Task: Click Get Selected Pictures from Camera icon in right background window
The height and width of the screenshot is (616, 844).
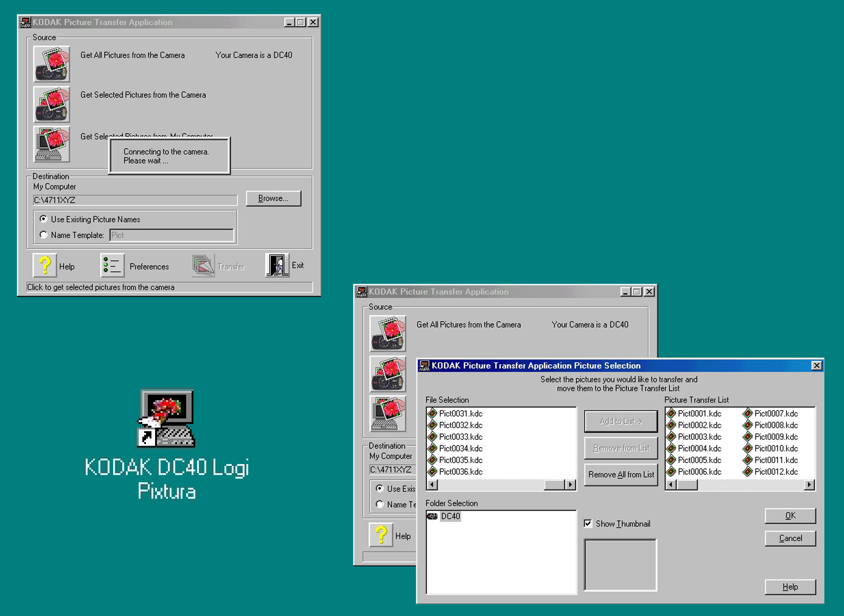Action: pyautogui.click(x=388, y=374)
